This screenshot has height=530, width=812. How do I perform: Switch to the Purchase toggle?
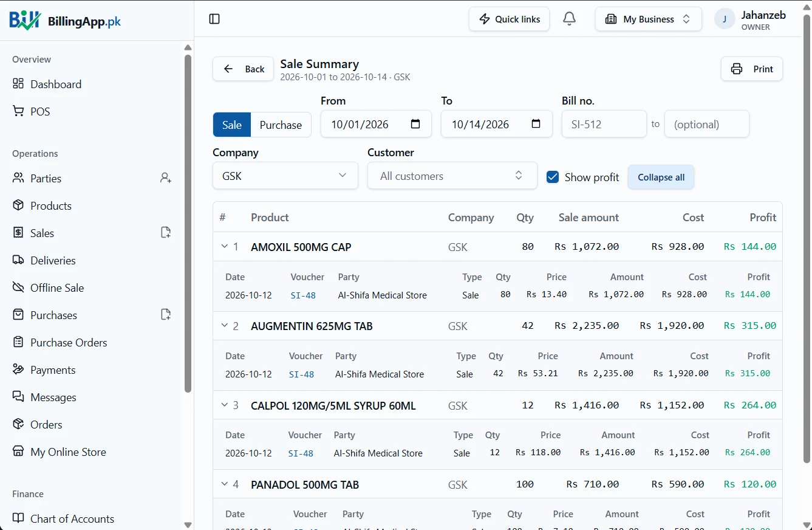click(x=281, y=125)
